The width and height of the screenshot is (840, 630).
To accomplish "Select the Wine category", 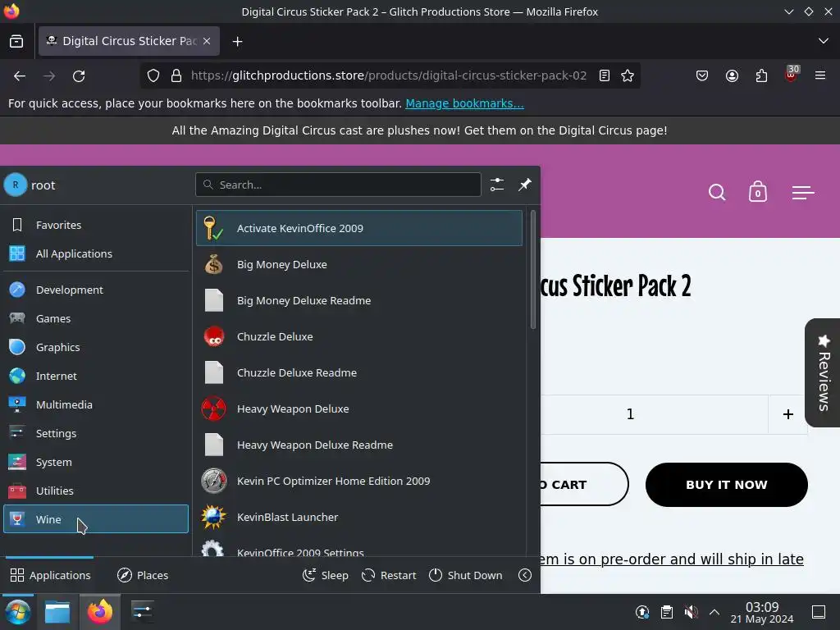I will 96,519.
